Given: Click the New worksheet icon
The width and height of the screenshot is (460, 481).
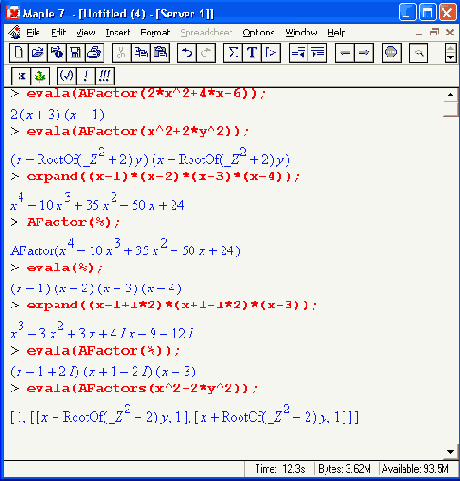Looking at the screenshot, I should click(19, 53).
